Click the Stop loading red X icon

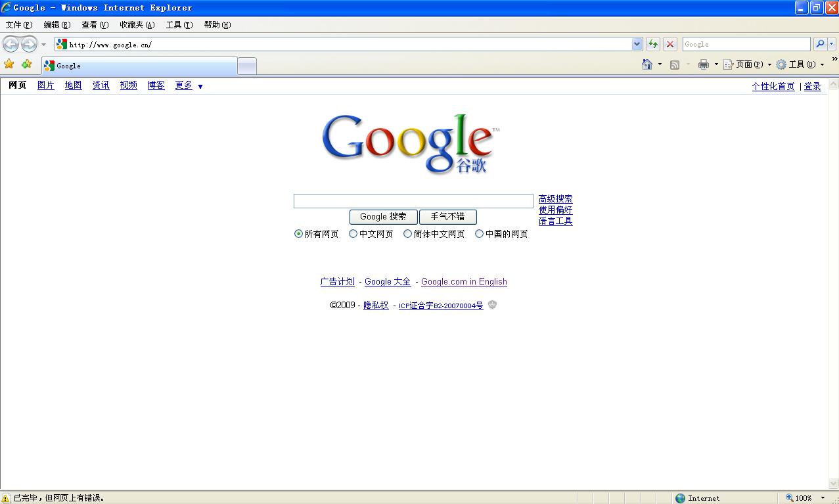click(670, 44)
